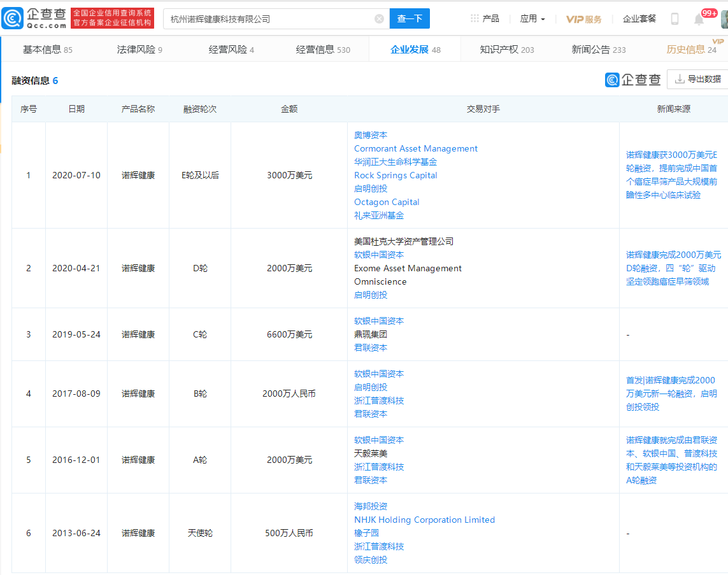The image size is (728, 575).
Task: Open the 企业套餐 menu item
Action: tap(639, 18)
